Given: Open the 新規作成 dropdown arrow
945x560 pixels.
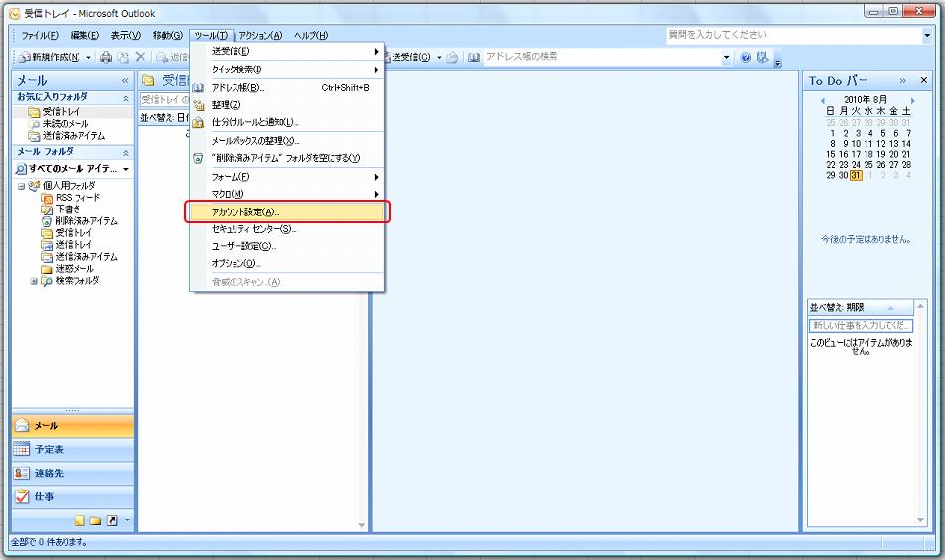Looking at the screenshot, I should click(x=89, y=58).
